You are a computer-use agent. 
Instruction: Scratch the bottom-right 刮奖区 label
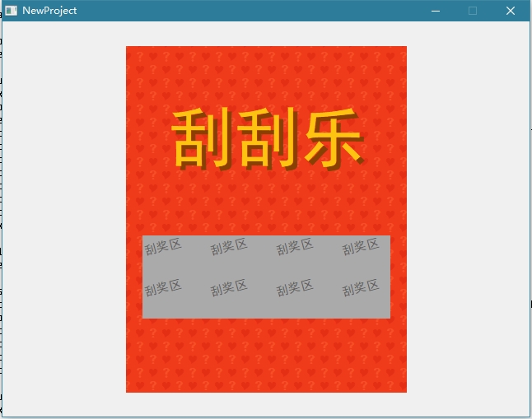tap(361, 287)
